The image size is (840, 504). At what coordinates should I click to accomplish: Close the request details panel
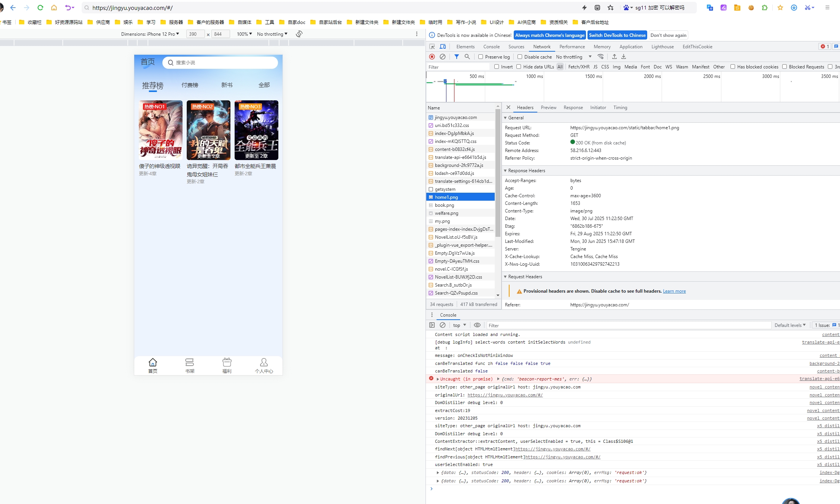(x=508, y=108)
